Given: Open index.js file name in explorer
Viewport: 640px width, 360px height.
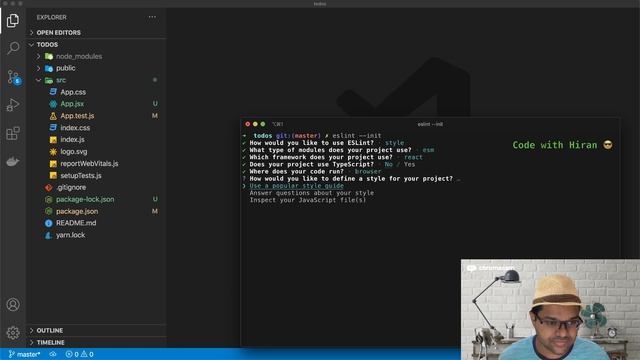Looking at the screenshot, I should (72, 140).
